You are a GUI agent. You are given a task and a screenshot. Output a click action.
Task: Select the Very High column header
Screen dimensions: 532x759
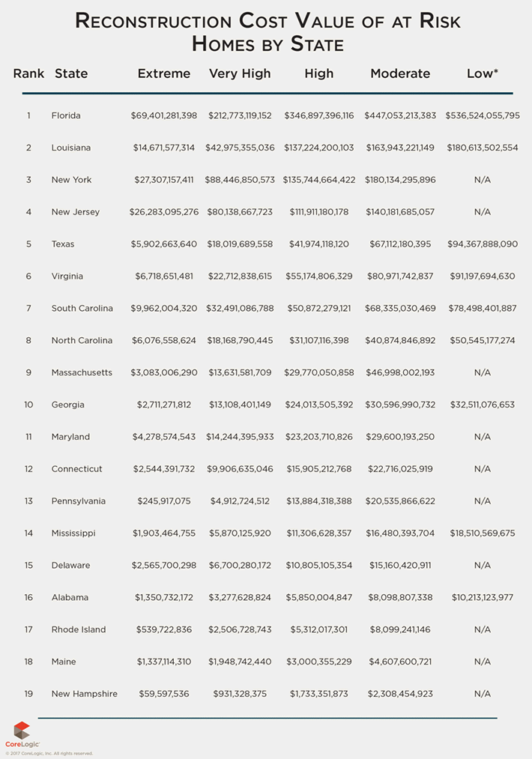pyautogui.click(x=240, y=74)
